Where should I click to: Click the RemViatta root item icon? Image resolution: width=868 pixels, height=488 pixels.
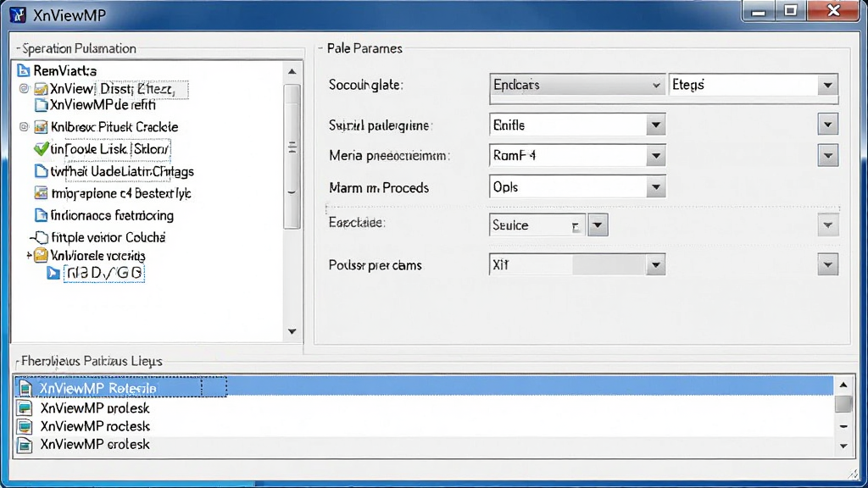coord(23,71)
